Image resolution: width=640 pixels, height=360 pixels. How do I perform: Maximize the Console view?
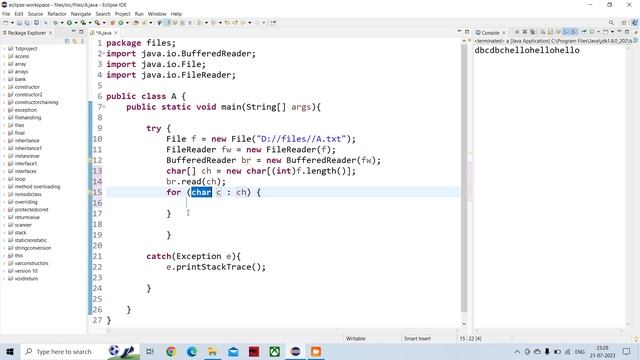pos(627,31)
